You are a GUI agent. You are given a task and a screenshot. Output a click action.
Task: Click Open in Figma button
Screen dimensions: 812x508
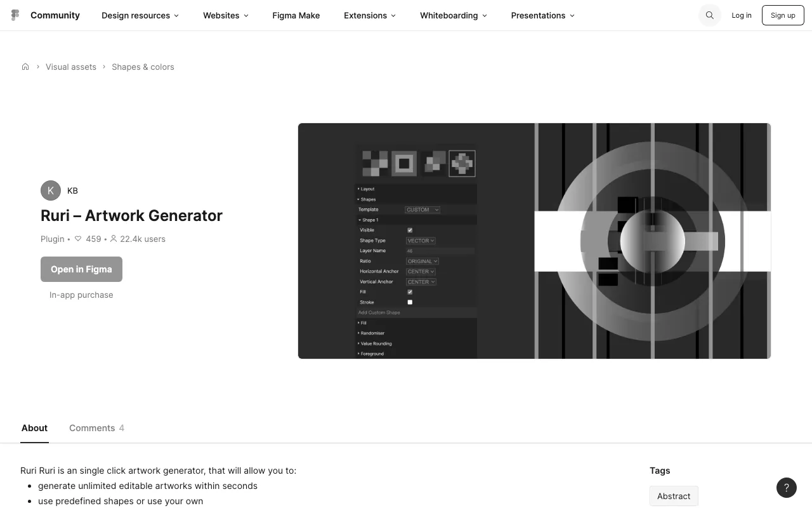tap(81, 269)
